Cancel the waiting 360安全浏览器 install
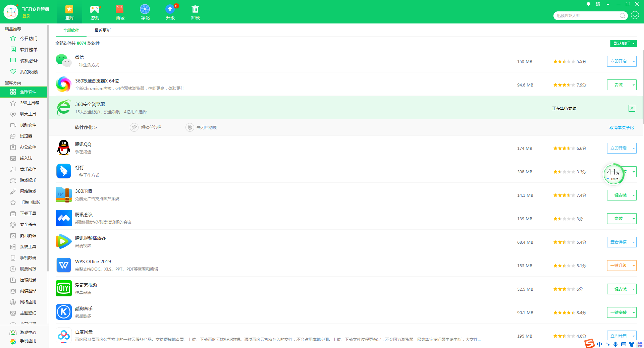Viewport: 644px width, 348px height. point(632,108)
